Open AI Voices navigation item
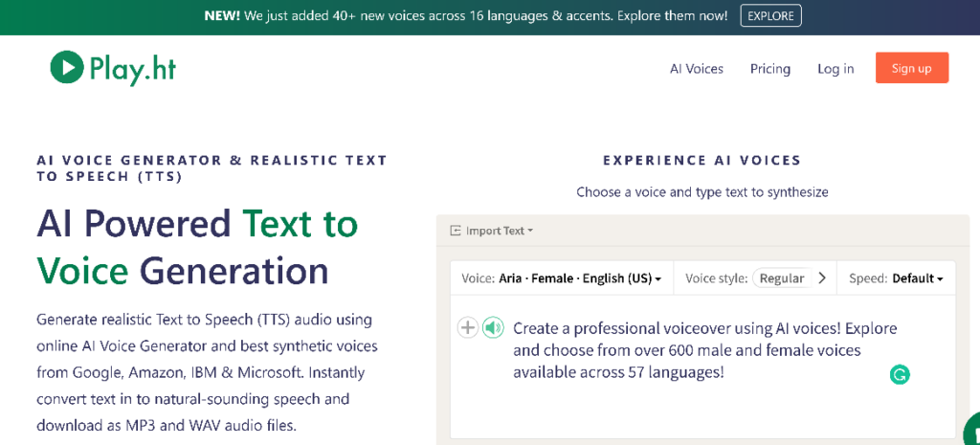This screenshot has height=445, width=980. [697, 69]
